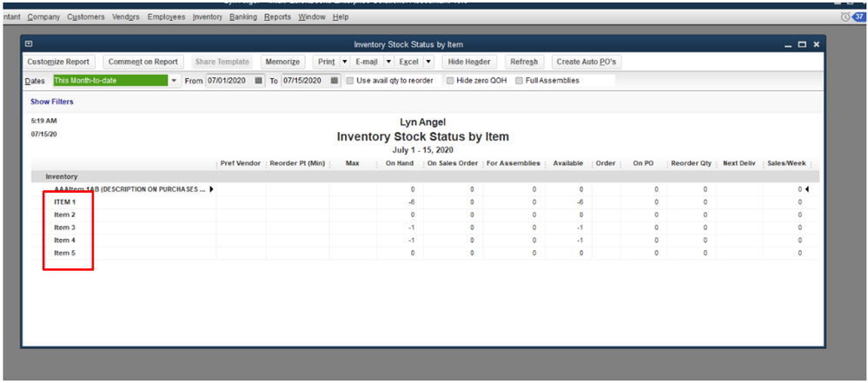Open the Reports menu

point(278,17)
